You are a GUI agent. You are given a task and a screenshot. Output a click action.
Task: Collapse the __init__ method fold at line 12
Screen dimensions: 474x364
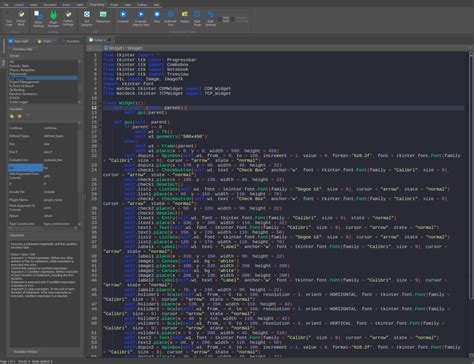100,108
